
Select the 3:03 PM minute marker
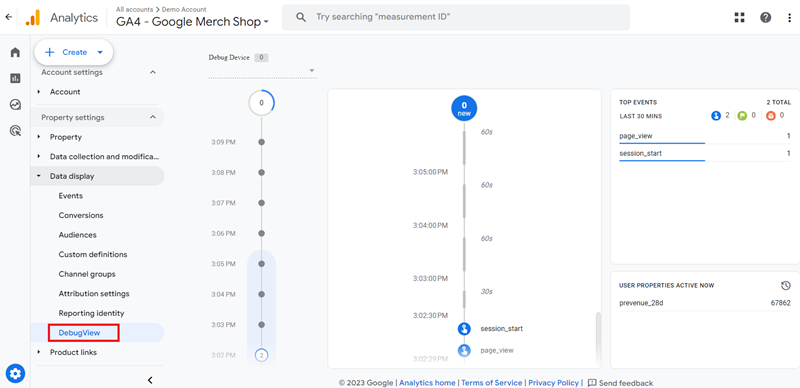(261, 325)
